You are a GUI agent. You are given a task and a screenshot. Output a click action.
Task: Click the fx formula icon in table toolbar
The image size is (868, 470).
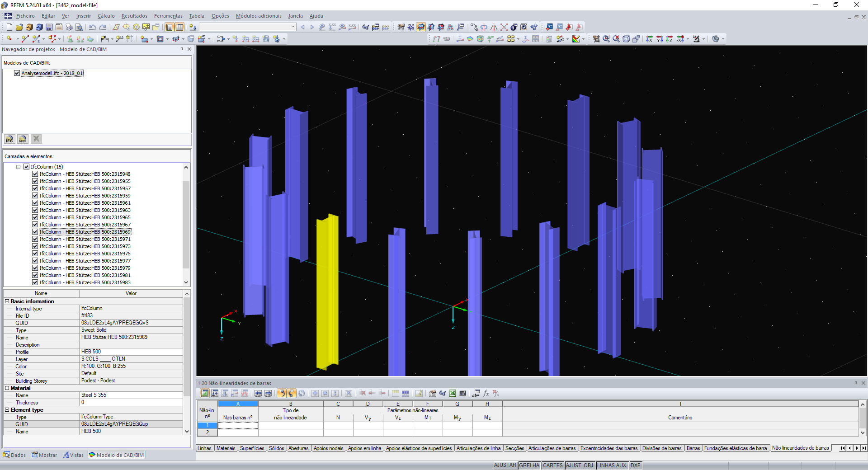click(486, 393)
